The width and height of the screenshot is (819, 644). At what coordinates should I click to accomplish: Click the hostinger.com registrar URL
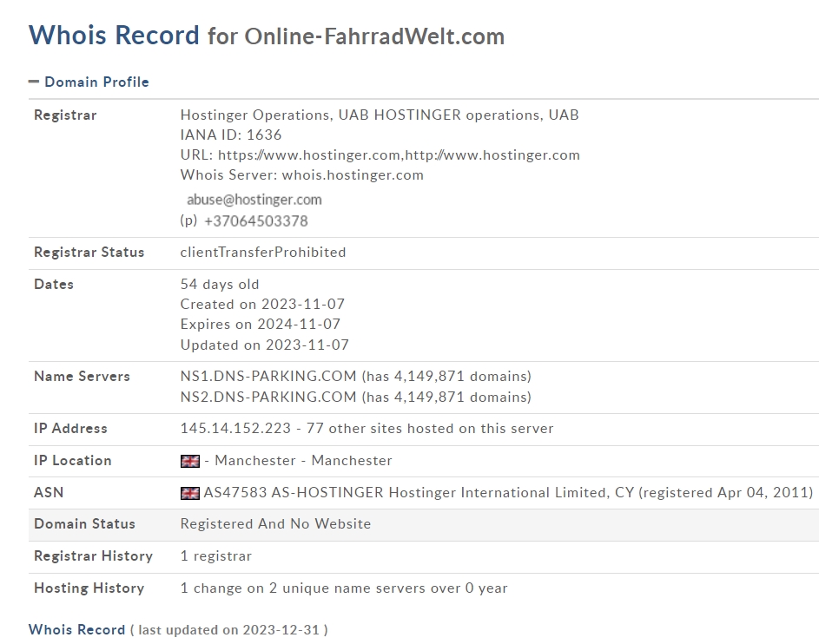coord(399,155)
